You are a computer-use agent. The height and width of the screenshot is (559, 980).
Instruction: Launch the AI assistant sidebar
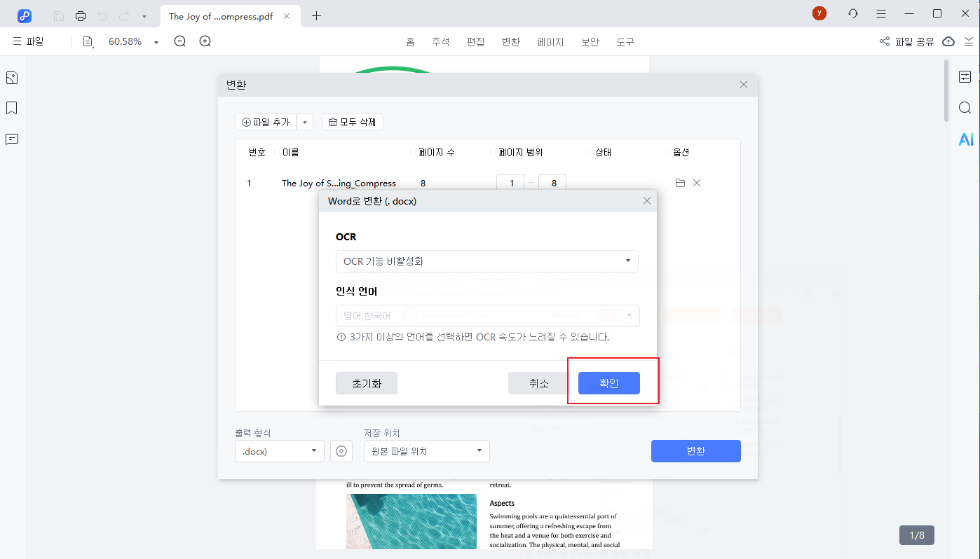(966, 139)
